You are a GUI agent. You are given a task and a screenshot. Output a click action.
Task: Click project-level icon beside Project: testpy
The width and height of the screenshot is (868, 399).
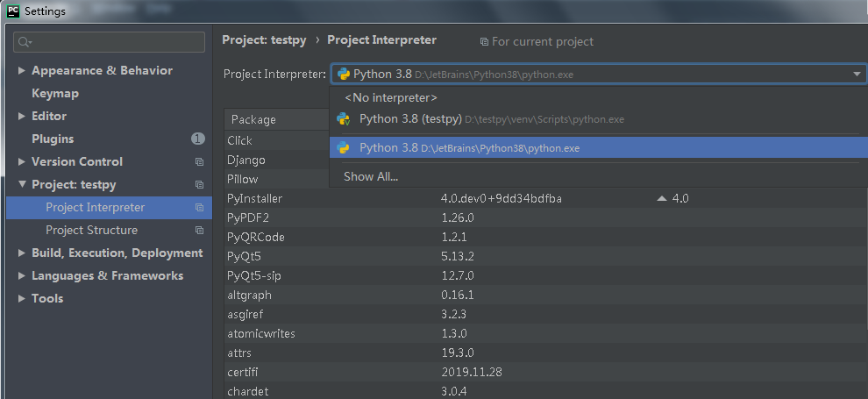coord(199,185)
